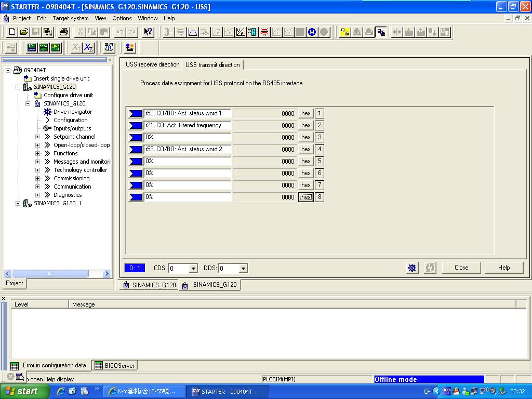Screen dimensions: 532x399
Task: Expand the Diagnostics tree node
Action: pos(37,195)
